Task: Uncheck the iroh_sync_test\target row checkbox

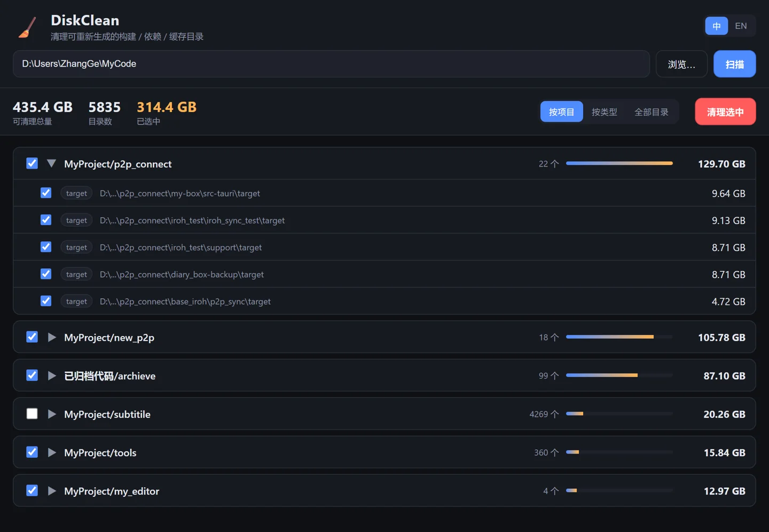Action: click(46, 220)
